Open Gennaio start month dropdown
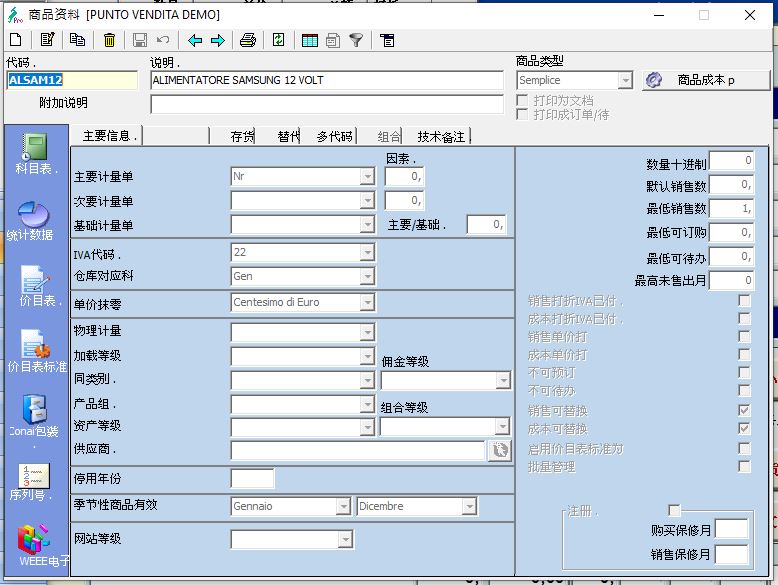Screen dimensions: 778x585 pos(343,506)
